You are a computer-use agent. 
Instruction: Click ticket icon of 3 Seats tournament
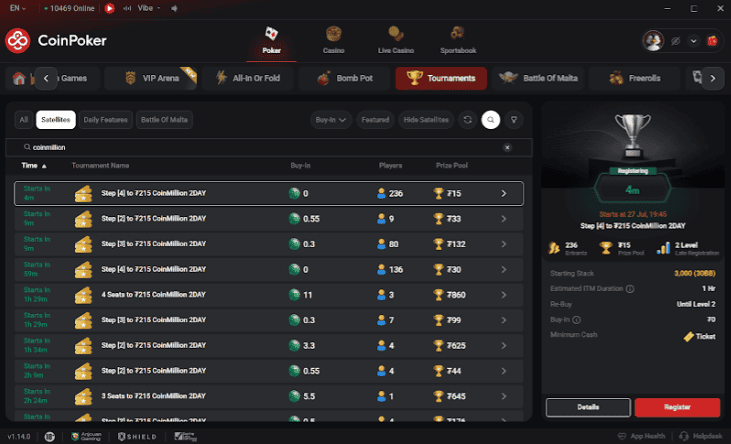(83, 396)
